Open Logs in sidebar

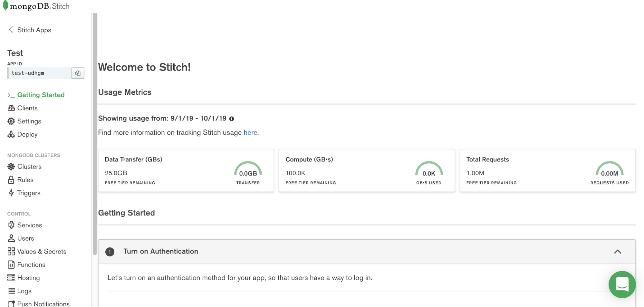(24, 291)
